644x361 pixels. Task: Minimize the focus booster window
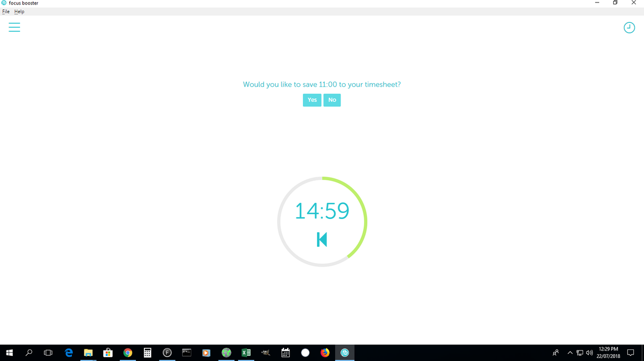point(597,3)
